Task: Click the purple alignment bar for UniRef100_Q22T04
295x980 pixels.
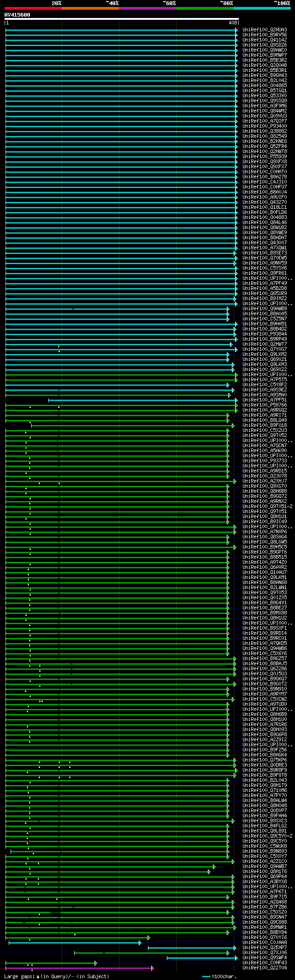Action: click(79, 968)
